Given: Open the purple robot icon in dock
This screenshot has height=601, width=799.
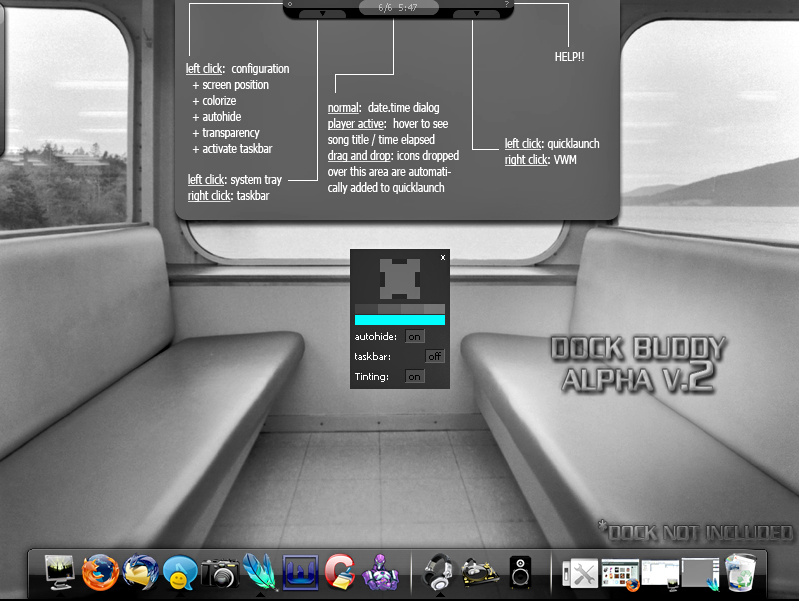Looking at the screenshot, I should (x=380, y=572).
